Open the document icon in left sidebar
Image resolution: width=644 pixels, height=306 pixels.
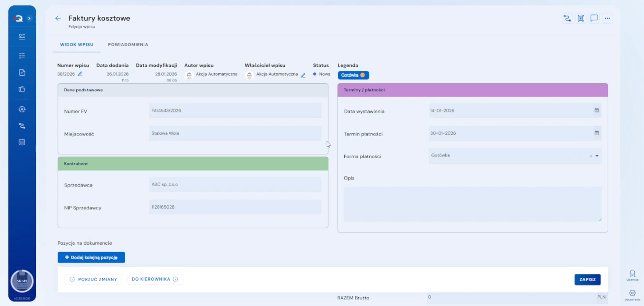[x=22, y=72]
